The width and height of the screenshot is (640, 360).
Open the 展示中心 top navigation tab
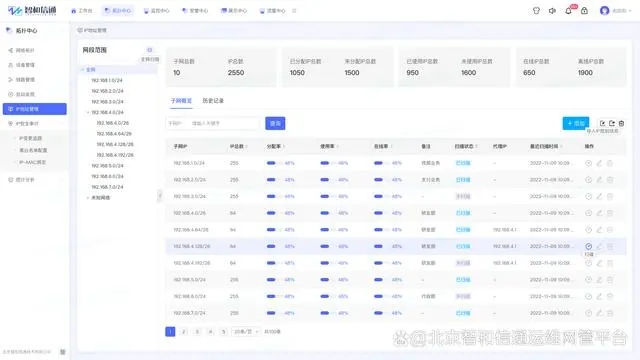click(234, 11)
